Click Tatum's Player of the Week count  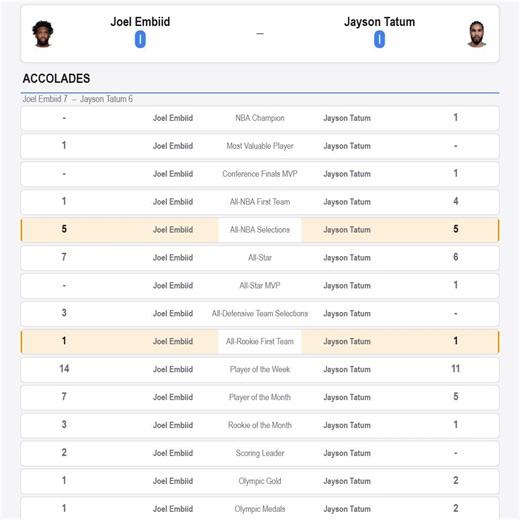[456, 369]
